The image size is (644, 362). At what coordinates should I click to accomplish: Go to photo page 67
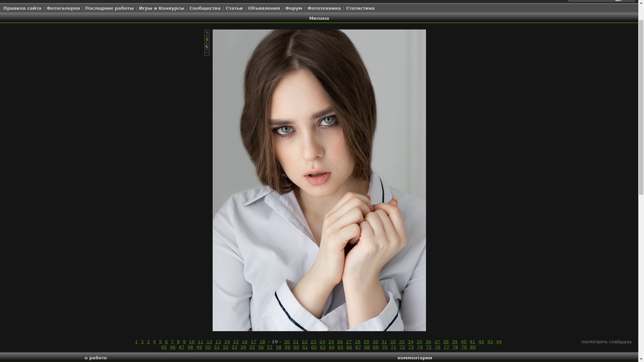pyautogui.click(x=358, y=347)
